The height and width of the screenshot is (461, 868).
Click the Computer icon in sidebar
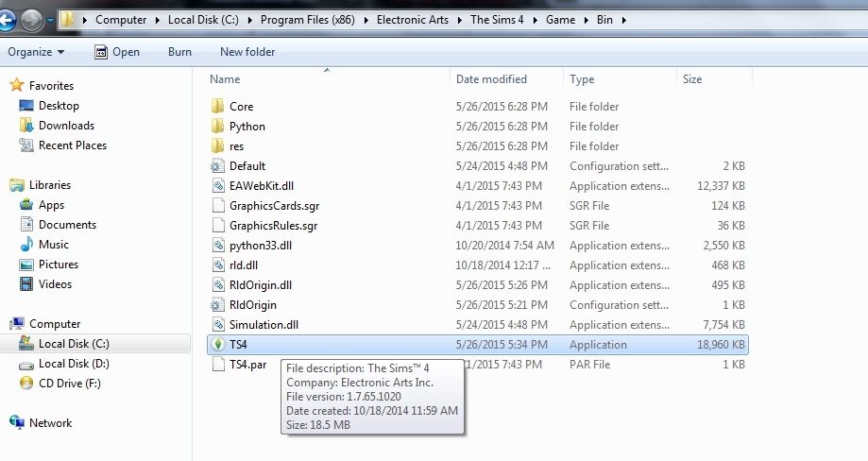pos(17,323)
